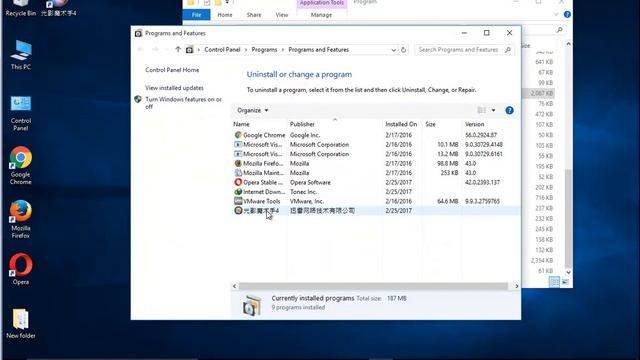Open Turn Windows features on or off
Image resolution: width=640 pixels, height=360 pixels.
183,103
